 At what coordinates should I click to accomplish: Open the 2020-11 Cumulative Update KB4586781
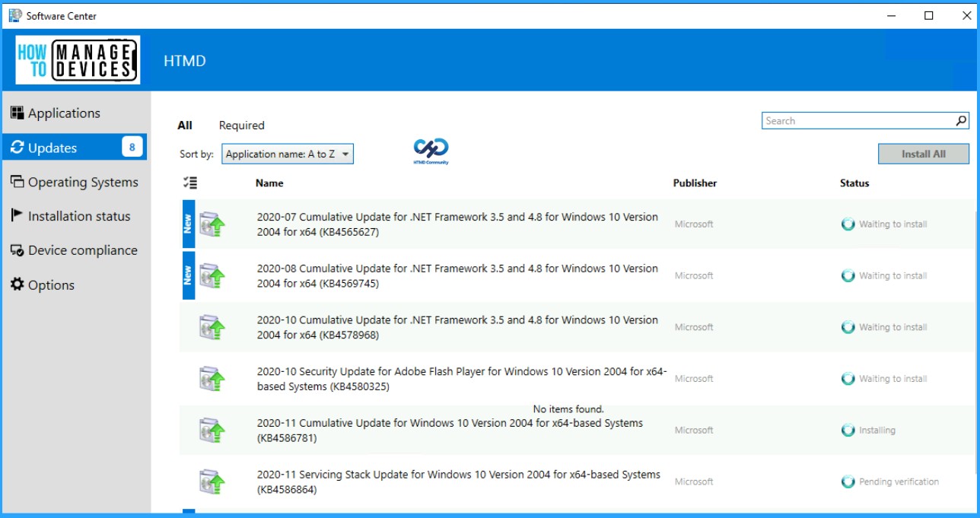450,431
